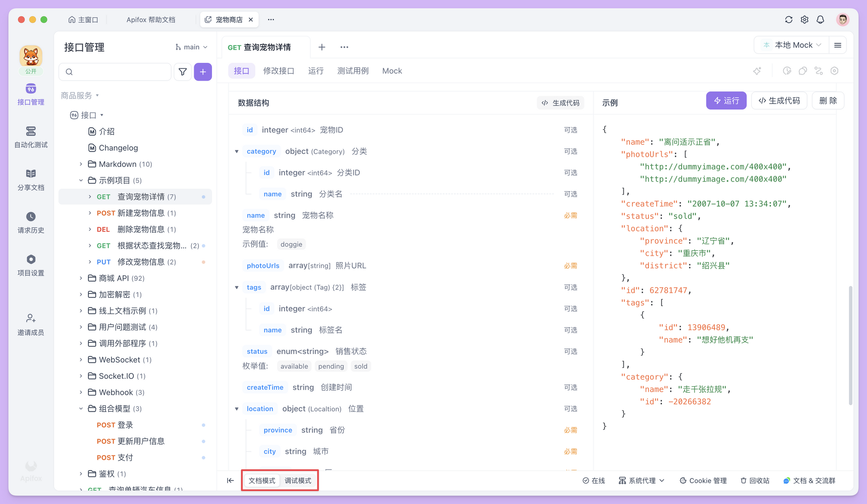Collapse the category field triangle
The width and height of the screenshot is (867, 504).
[x=237, y=151]
